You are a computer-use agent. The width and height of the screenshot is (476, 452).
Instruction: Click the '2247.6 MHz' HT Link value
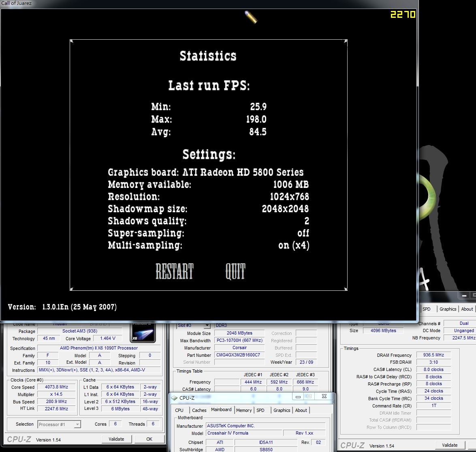click(x=56, y=409)
